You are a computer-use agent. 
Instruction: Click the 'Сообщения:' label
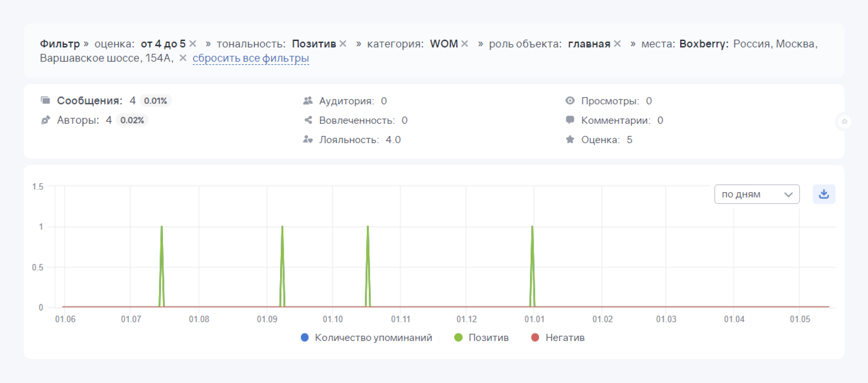pyautogui.click(x=90, y=101)
